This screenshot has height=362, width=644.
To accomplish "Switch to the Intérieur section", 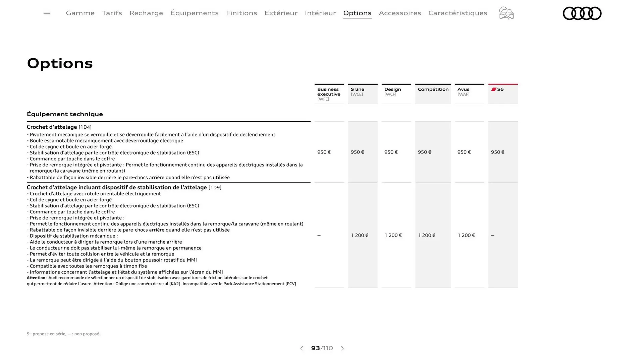I will tap(320, 13).
